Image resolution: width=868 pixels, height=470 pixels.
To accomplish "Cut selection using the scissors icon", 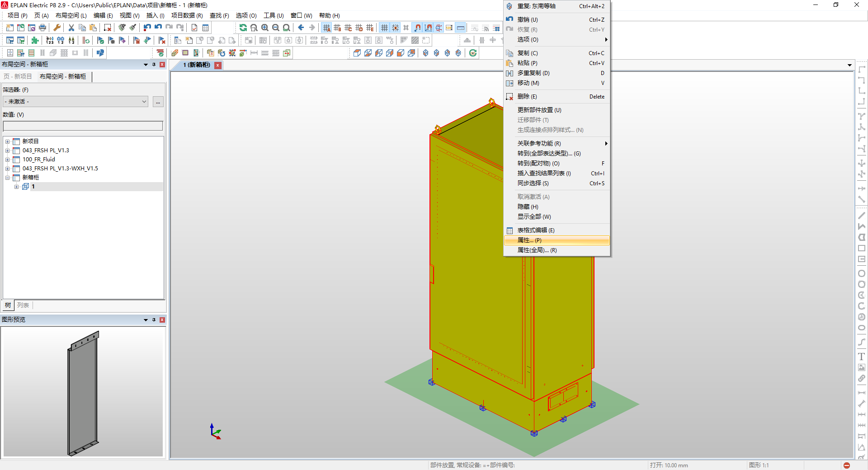I will [x=71, y=28].
